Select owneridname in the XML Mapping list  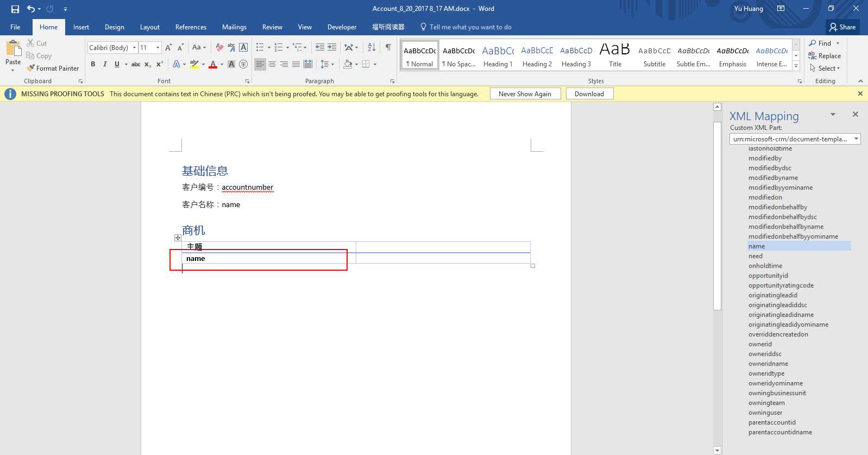click(x=768, y=364)
